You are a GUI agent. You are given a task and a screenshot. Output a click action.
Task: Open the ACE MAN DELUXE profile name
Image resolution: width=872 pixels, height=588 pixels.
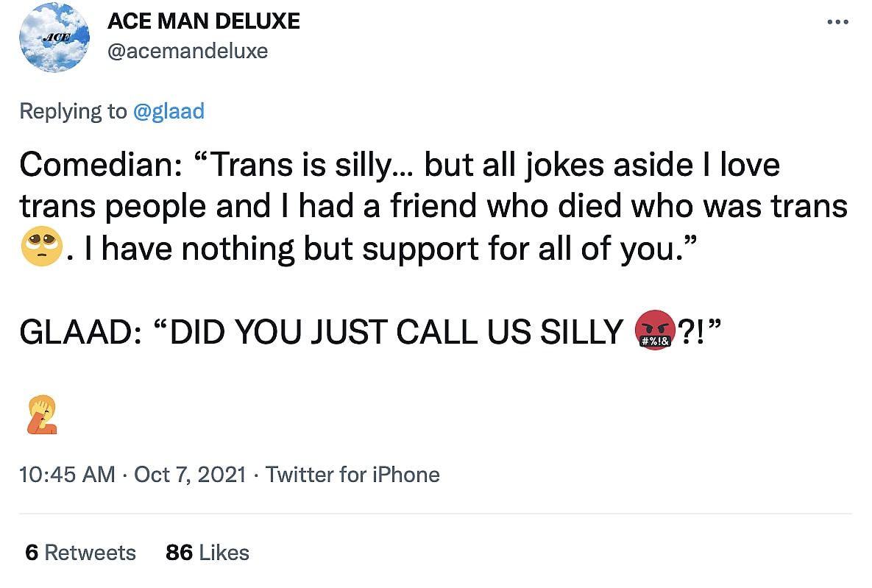[x=204, y=21]
